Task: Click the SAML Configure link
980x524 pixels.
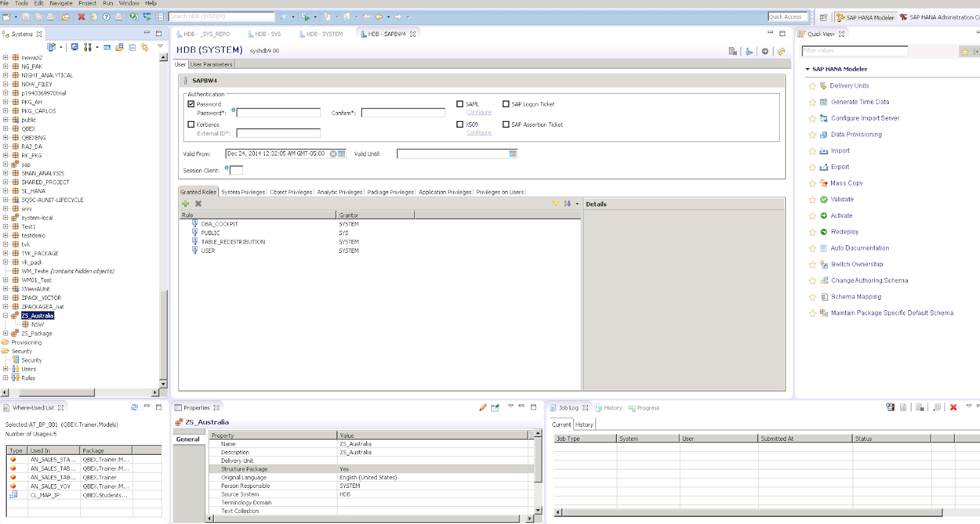Action: pos(479,113)
